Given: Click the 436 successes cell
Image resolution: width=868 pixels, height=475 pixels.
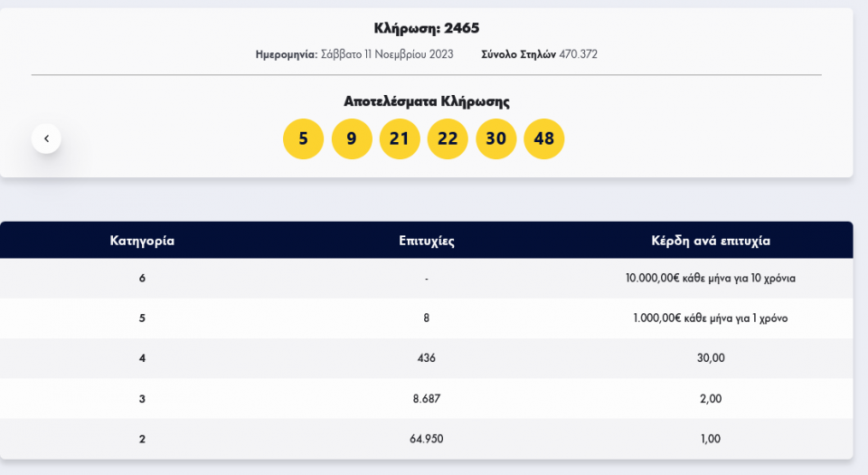Looking at the screenshot, I should point(426,358).
